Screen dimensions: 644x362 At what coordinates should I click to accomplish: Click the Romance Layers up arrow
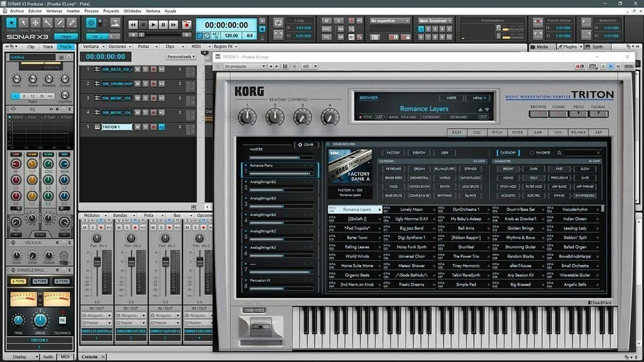pyautogui.click(x=480, y=109)
